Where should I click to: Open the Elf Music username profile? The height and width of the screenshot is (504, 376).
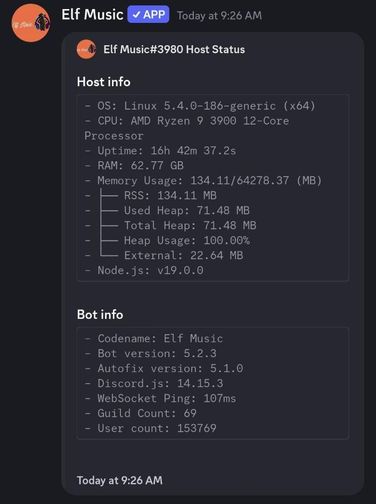tap(92, 15)
